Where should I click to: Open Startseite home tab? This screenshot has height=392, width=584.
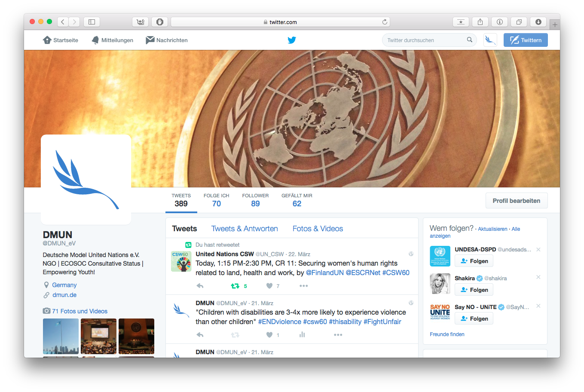point(61,40)
